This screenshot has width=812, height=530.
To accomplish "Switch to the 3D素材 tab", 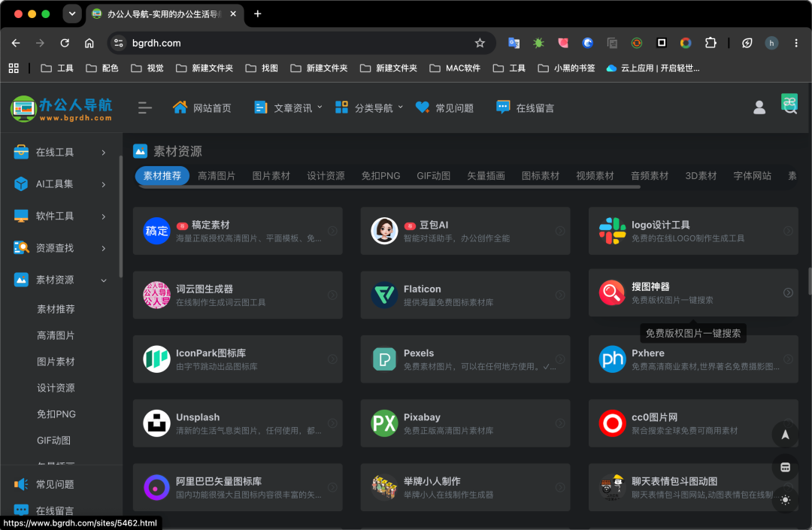I will (x=701, y=176).
